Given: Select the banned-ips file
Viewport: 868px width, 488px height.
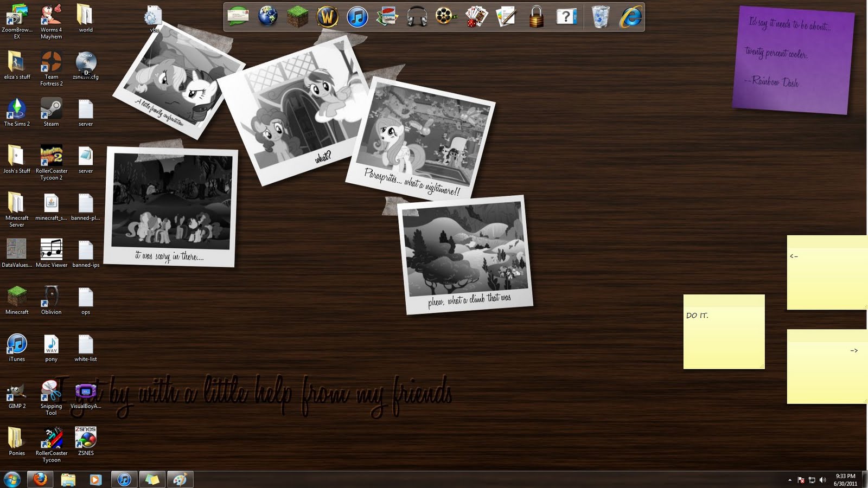Looking at the screenshot, I should click(x=86, y=253).
